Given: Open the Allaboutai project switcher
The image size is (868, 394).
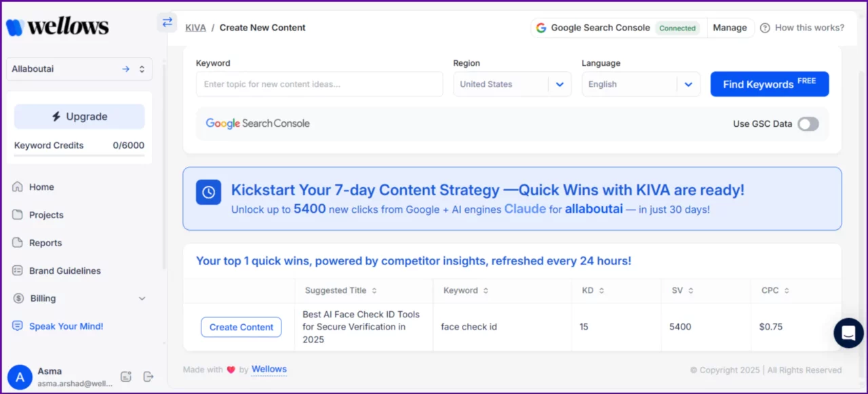Looking at the screenshot, I should 142,69.
